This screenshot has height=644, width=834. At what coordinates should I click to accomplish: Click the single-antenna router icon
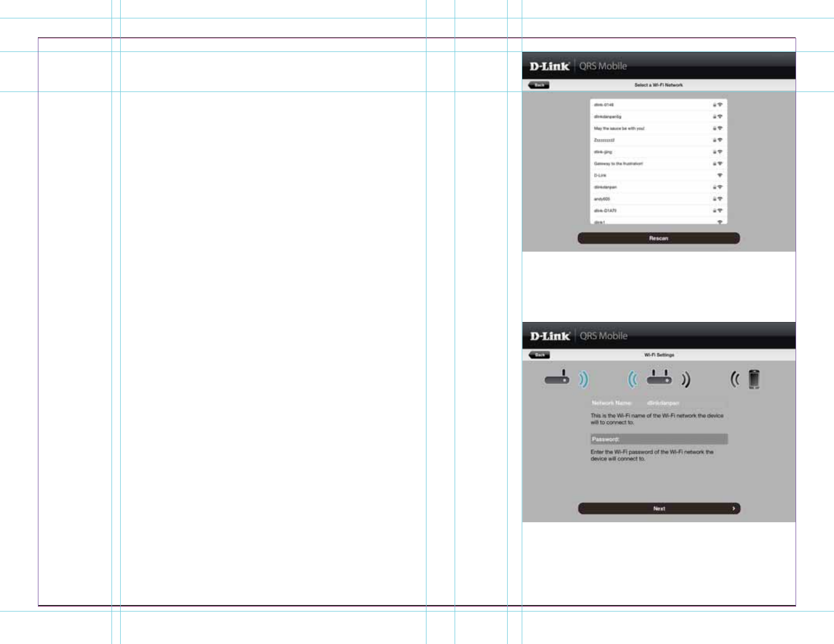coord(557,377)
